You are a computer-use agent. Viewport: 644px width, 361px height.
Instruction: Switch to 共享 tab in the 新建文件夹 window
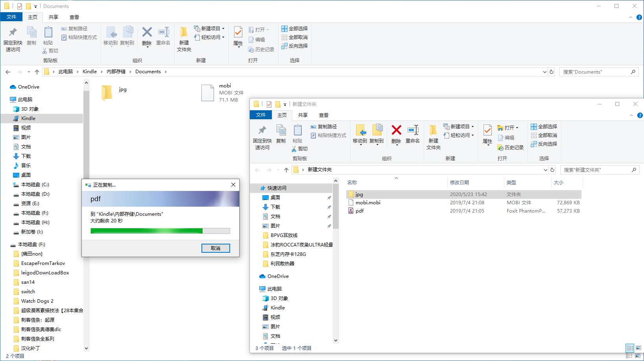[x=303, y=115]
